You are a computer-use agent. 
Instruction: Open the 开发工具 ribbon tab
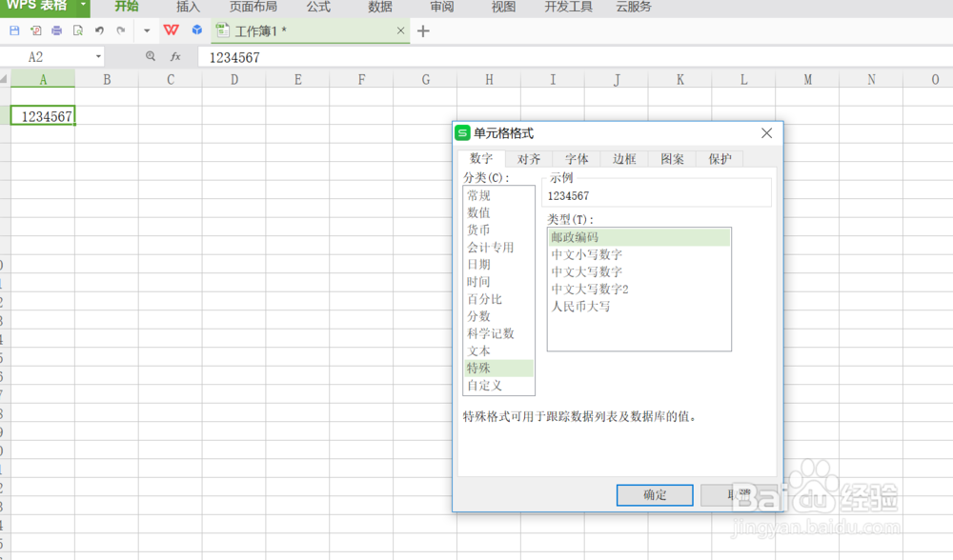coord(568,7)
